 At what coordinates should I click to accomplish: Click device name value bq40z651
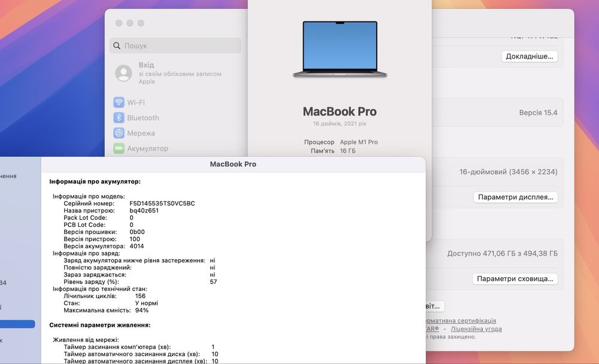(x=144, y=211)
